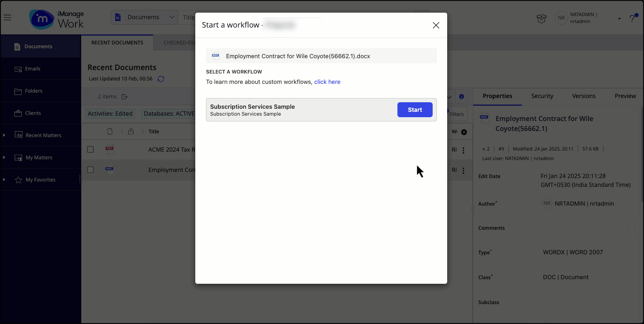Toggle the select all items checkbox

(x=90, y=97)
